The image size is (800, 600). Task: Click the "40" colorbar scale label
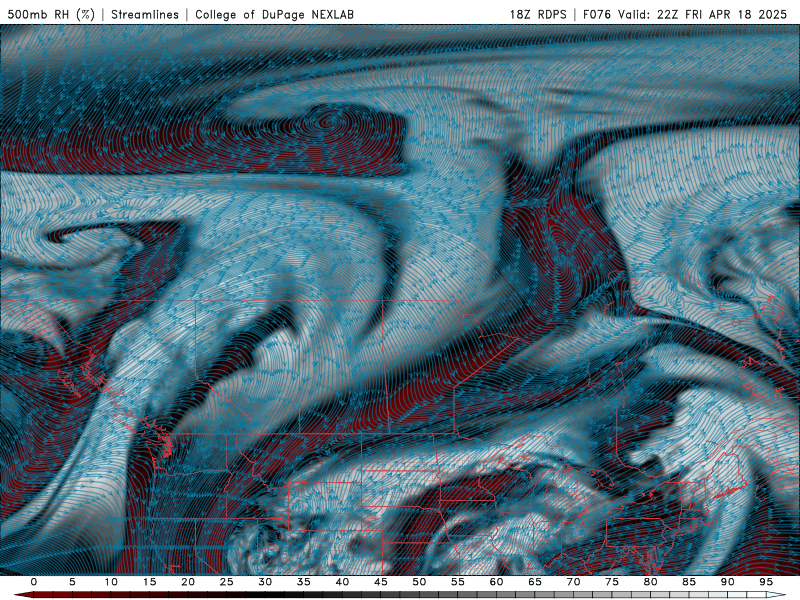click(x=342, y=582)
